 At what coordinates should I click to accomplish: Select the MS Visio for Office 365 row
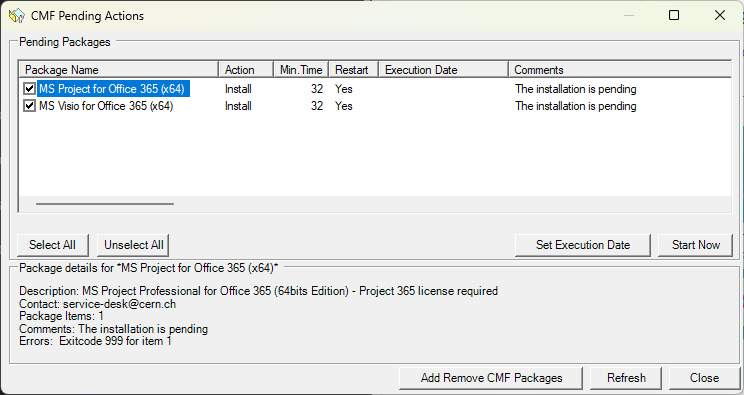tap(375, 106)
